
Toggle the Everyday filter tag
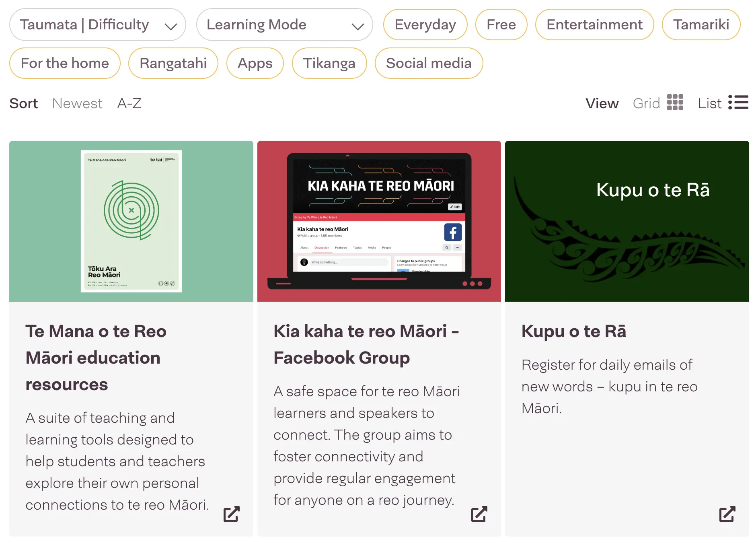pos(425,25)
